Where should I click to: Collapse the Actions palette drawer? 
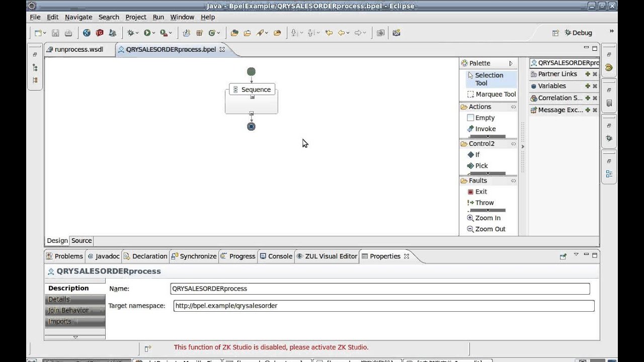[x=513, y=107]
